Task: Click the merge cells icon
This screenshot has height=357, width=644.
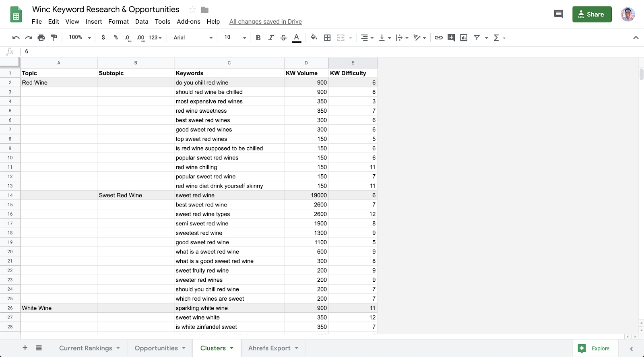Action: (x=341, y=37)
